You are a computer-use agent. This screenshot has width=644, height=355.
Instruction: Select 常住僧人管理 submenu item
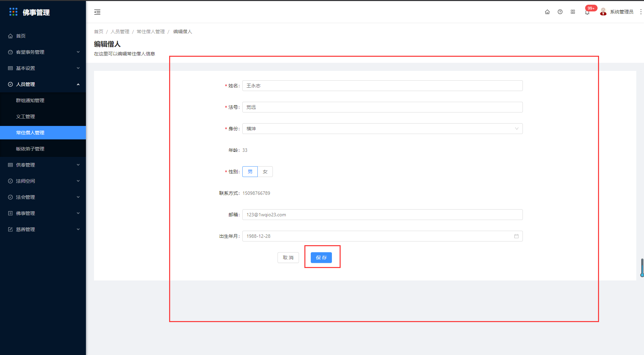click(x=43, y=133)
